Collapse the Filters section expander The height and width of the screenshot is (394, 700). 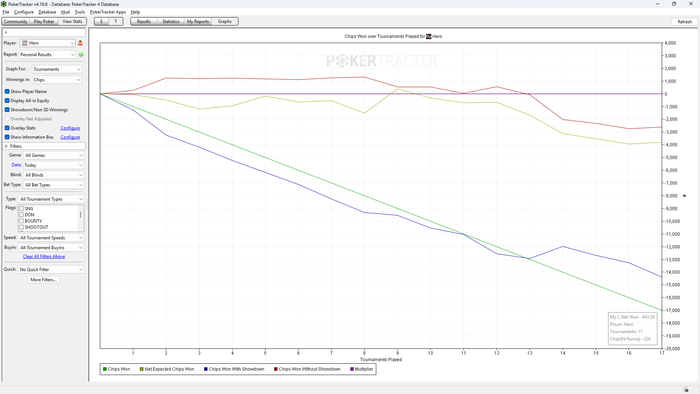[x=6, y=146]
